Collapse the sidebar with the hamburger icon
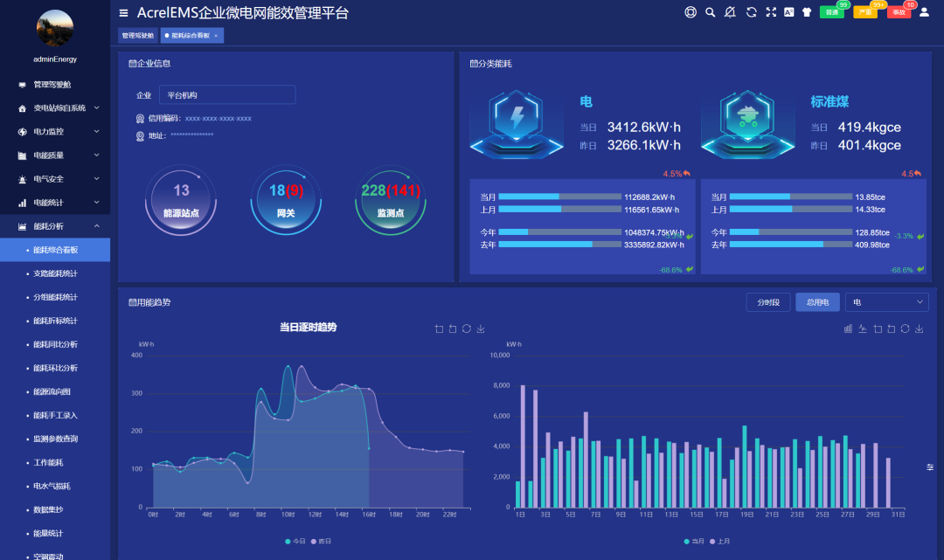Image resolution: width=944 pixels, height=560 pixels. (122, 12)
